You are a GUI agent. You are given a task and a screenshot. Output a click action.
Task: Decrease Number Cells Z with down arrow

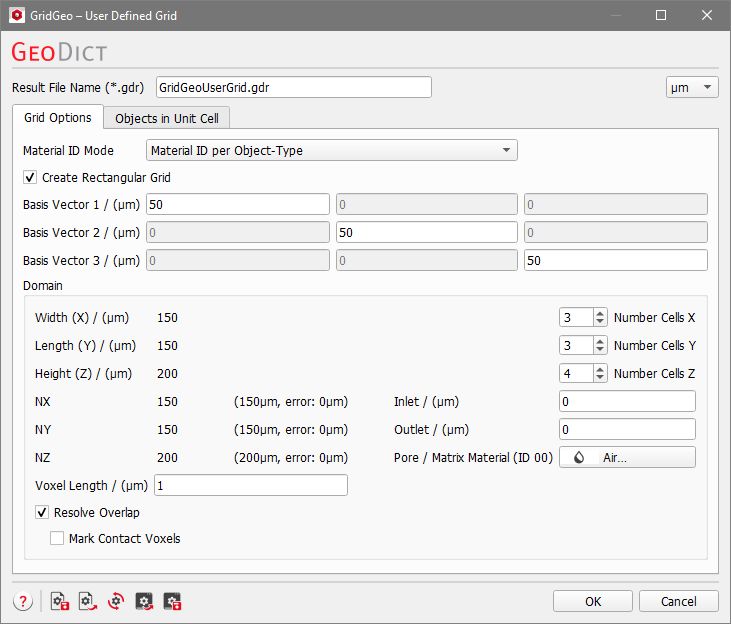tap(600, 378)
